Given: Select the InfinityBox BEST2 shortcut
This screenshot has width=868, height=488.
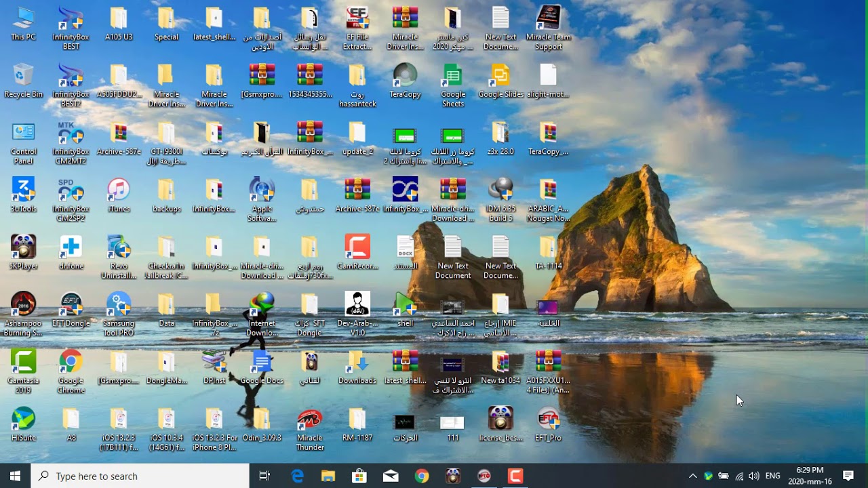Looking at the screenshot, I should 71,85.
